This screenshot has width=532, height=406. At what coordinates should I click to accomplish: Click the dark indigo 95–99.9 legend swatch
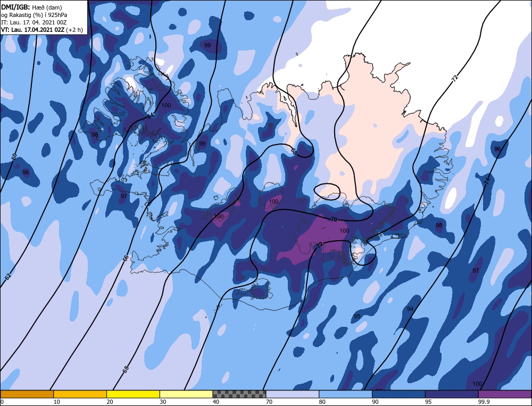point(452,394)
